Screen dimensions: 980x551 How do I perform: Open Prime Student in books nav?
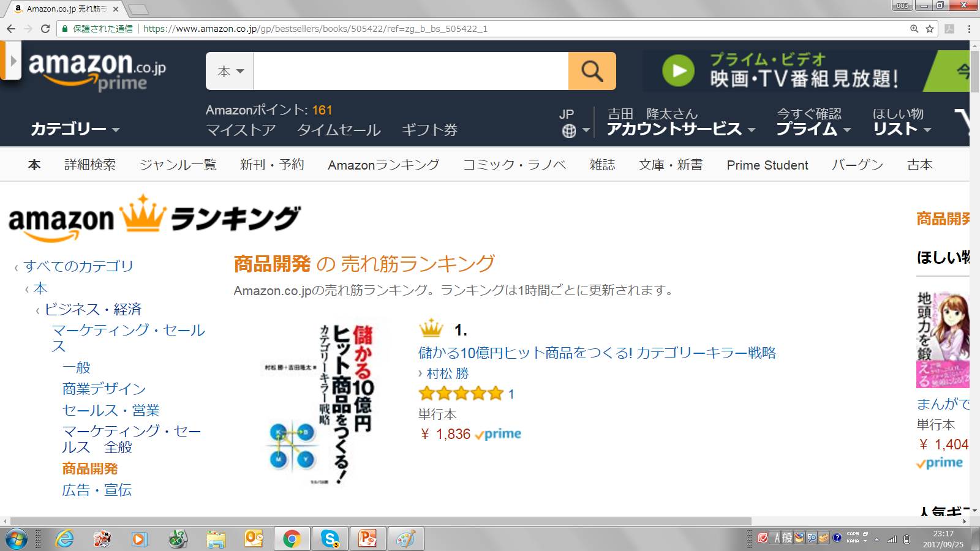point(767,165)
